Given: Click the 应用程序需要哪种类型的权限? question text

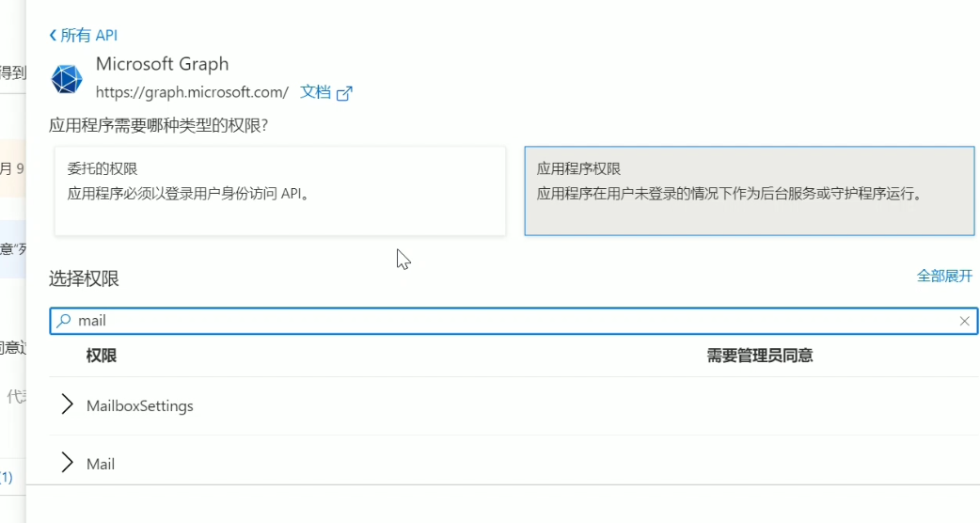Looking at the screenshot, I should (159, 126).
